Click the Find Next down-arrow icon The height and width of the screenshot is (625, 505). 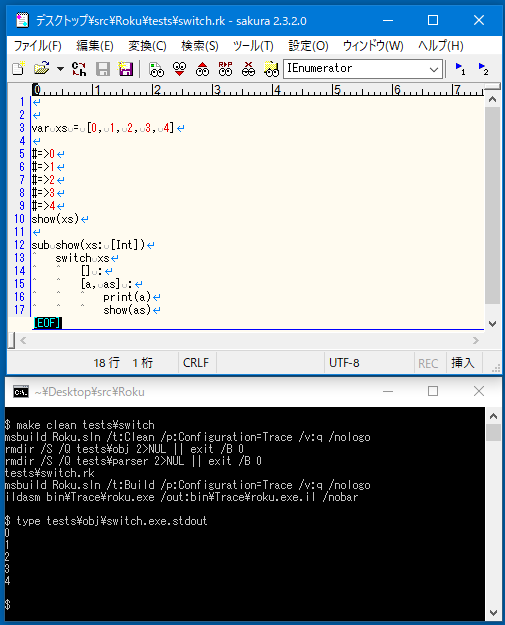pyautogui.click(x=179, y=69)
